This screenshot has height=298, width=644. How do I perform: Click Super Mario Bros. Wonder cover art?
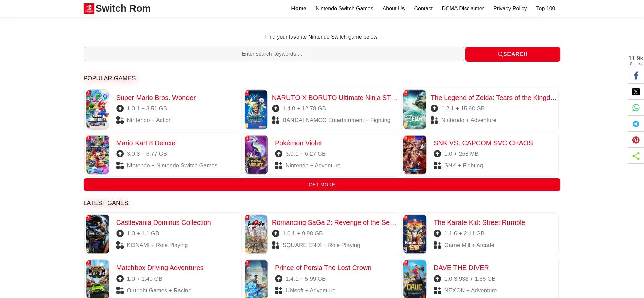tap(97, 109)
